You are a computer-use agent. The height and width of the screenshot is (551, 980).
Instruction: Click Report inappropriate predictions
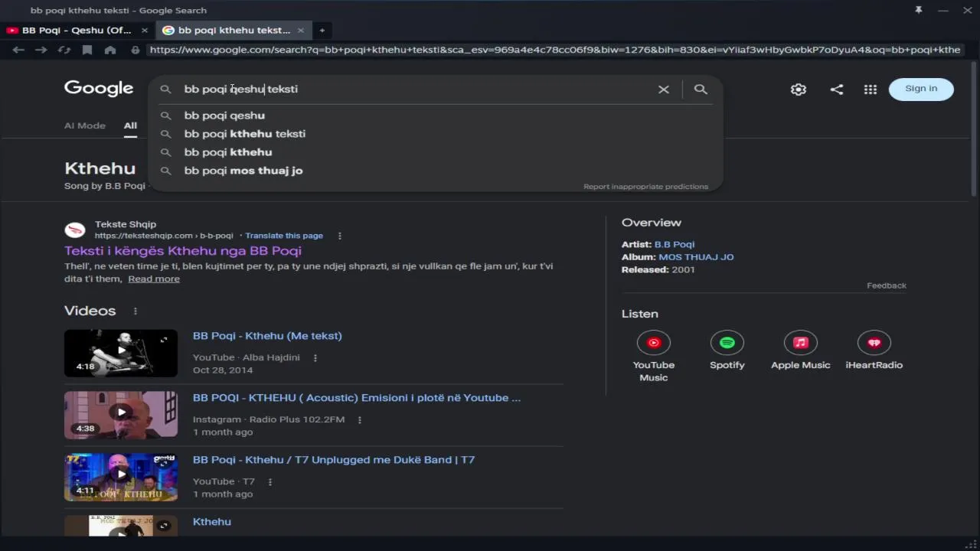coord(646,187)
